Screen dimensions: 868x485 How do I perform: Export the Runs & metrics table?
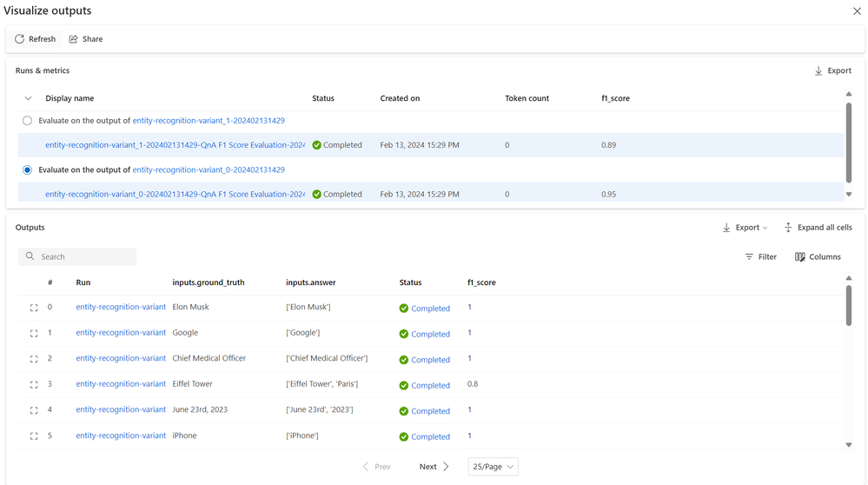point(833,70)
